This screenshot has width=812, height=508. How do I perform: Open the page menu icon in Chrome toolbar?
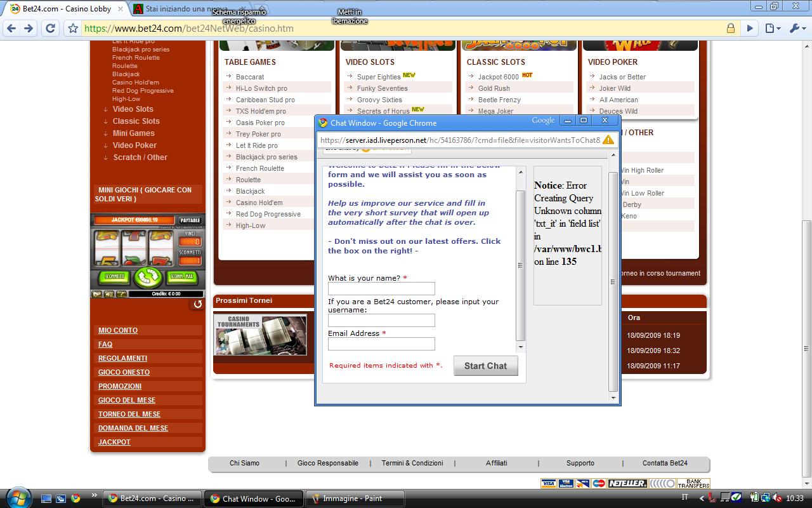click(772, 29)
